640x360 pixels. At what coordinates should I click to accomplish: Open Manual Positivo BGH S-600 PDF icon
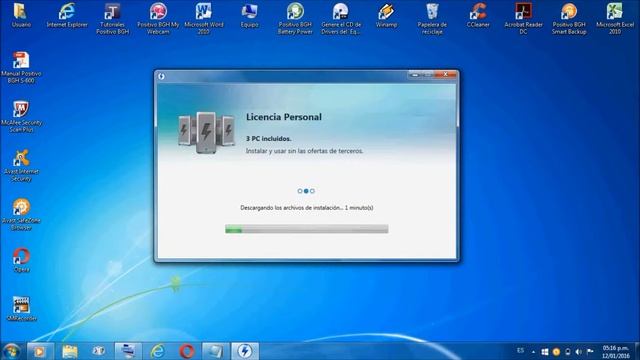pos(21,67)
